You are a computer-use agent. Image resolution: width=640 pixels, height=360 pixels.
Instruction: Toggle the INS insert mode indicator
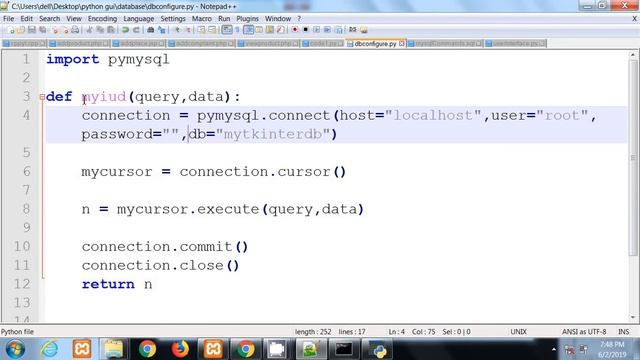[623, 332]
